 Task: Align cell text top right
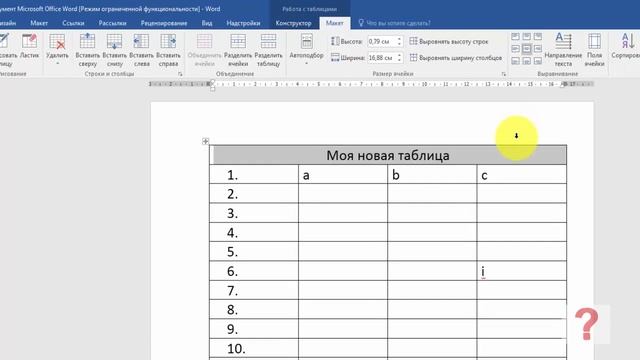coord(538,37)
